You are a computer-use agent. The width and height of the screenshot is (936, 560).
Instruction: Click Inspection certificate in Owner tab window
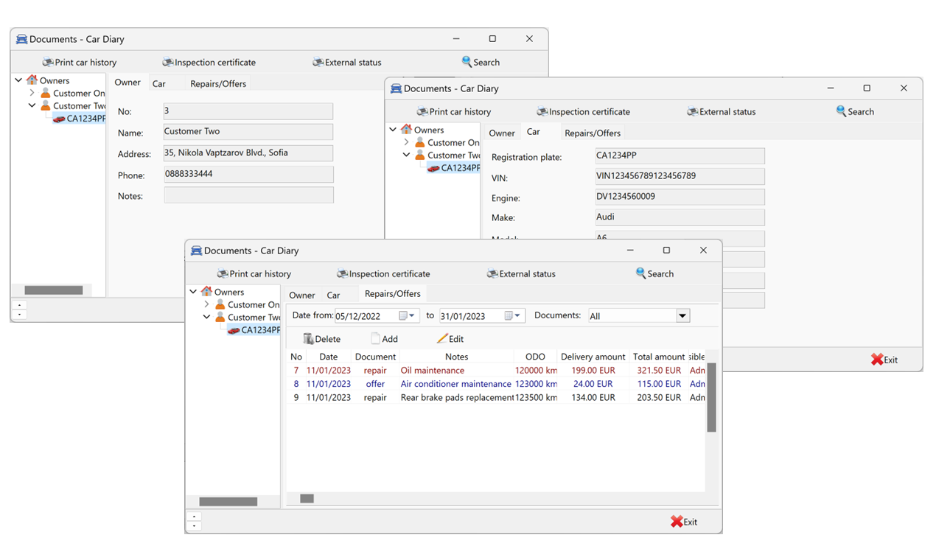point(209,62)
